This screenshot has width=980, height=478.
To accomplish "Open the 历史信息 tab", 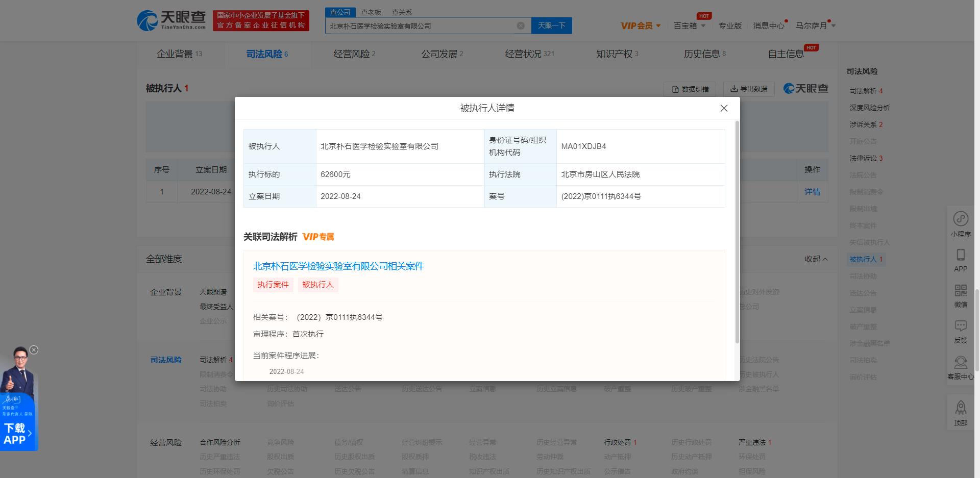I will pos(704,54).
